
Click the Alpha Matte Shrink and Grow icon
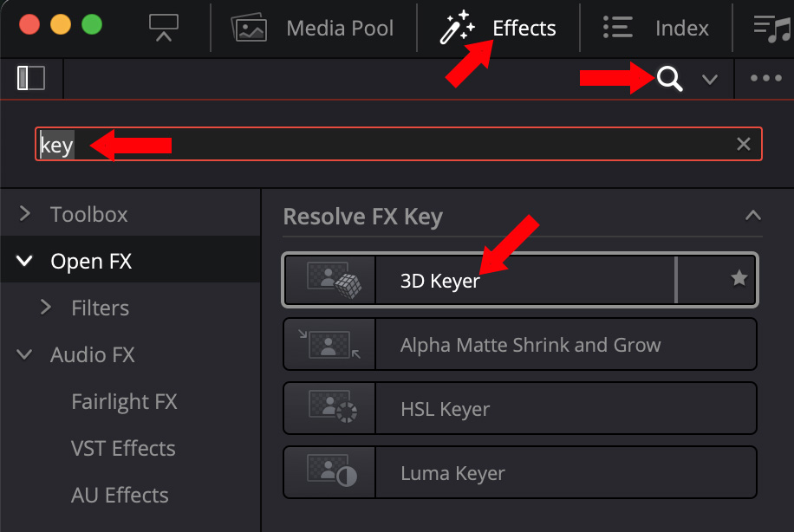329,345
